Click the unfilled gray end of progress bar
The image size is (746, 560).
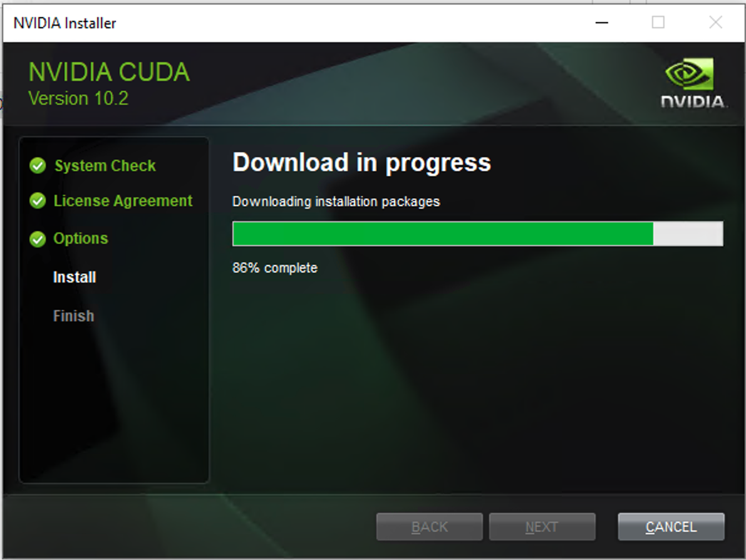point(688,234)
